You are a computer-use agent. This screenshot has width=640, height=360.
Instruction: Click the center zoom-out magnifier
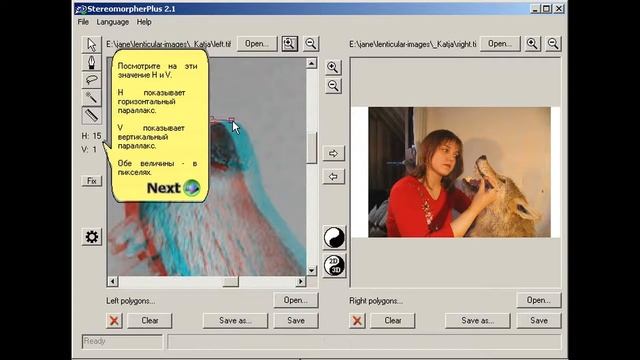coord(333,86)
